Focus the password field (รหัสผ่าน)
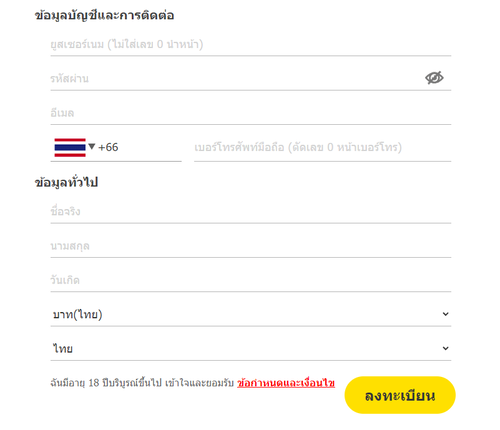The width and height of the screenshot is (500, 430). 251,79
